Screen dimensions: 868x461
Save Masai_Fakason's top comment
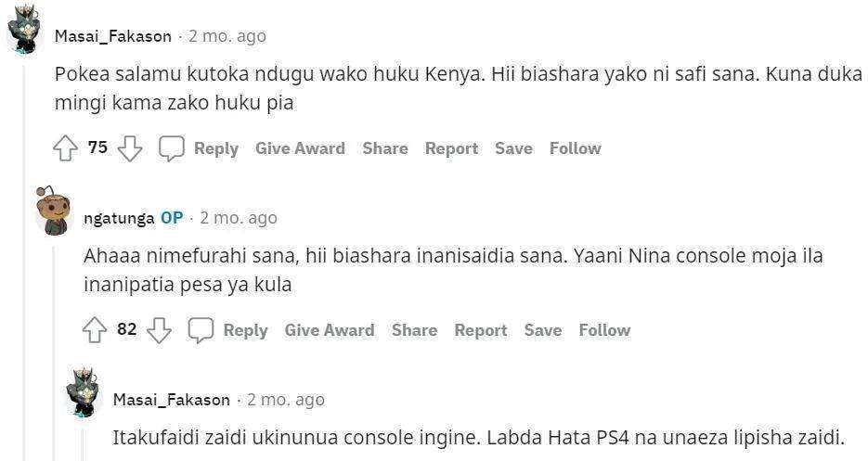513,148
